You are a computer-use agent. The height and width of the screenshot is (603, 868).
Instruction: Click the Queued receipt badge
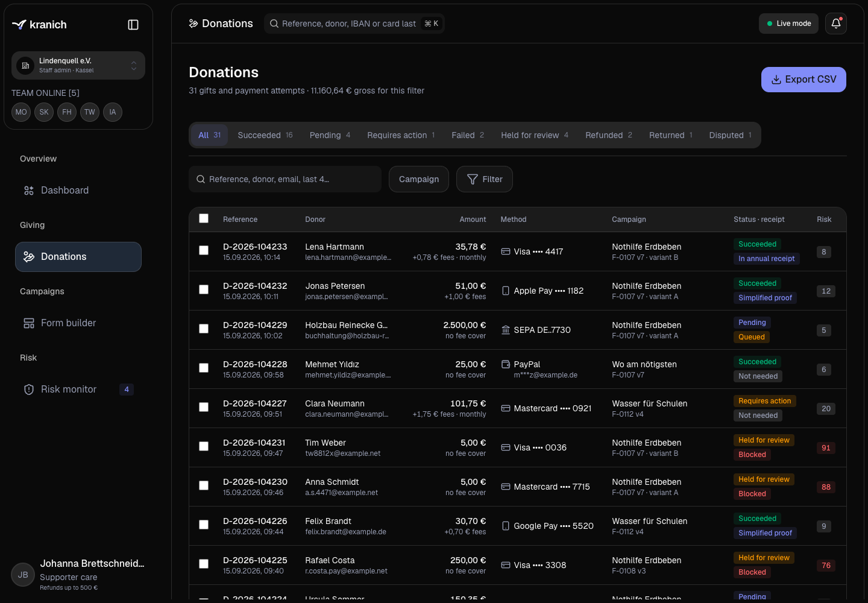[752, 337]
